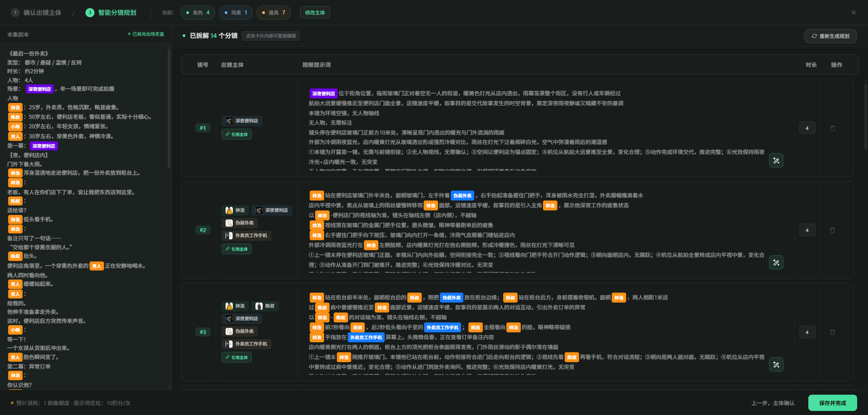Image resolution: width=868 pixels, height=415 pixels.
Task: Optimize prompt with magic wand on shot #2
Action: [x=776, y=262]
